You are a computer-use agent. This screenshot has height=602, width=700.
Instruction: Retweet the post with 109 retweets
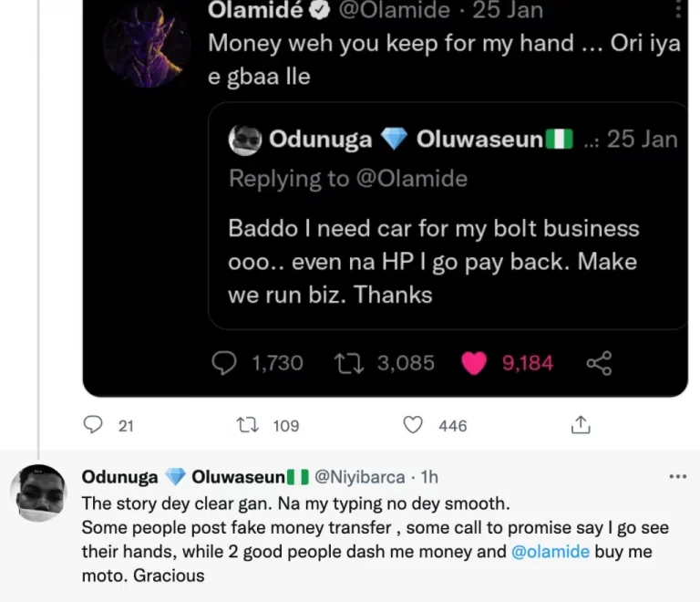247,424
